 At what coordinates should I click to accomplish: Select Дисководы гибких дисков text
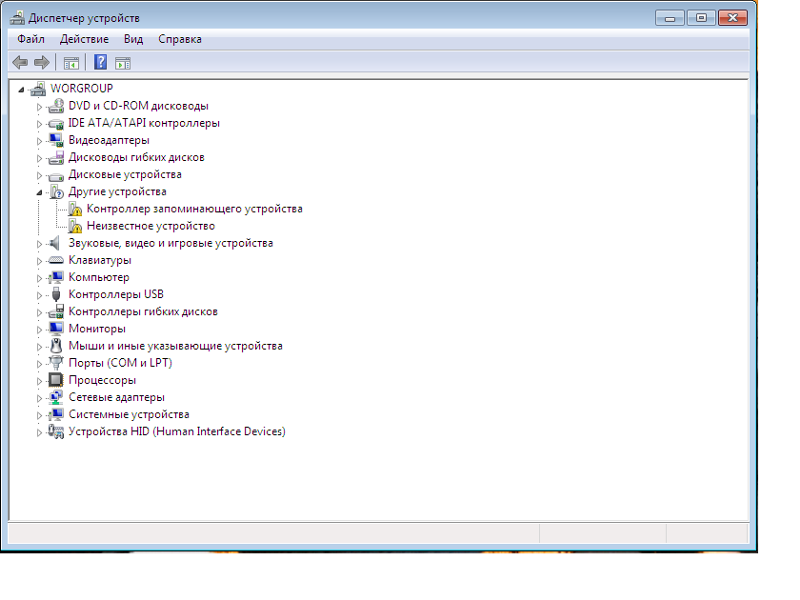pos(136,157)
